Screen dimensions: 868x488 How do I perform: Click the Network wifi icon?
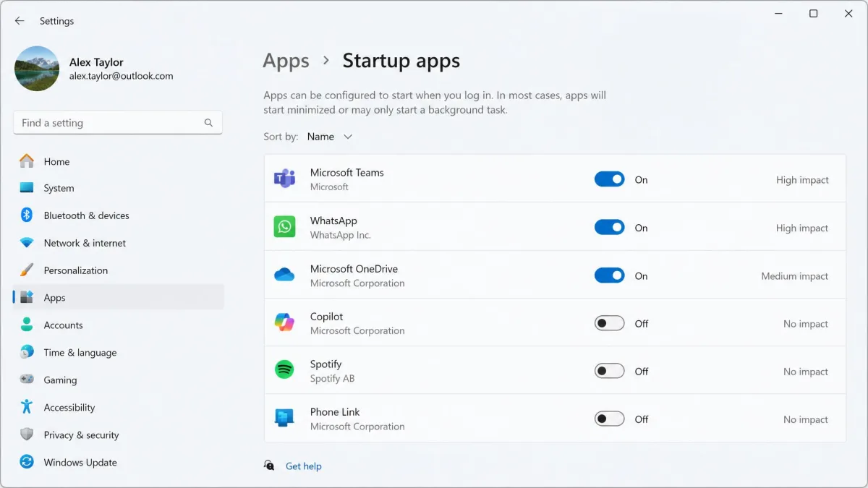coord(27,243)
